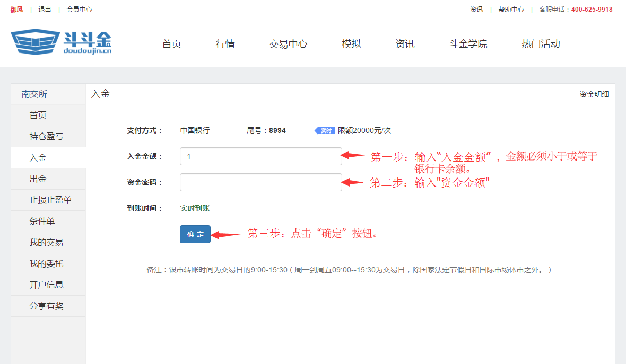Image resolution: width=626 pixels, height=364 pixels.
Task: Click the blue 实时 badge
Action: tap(324, 130)
